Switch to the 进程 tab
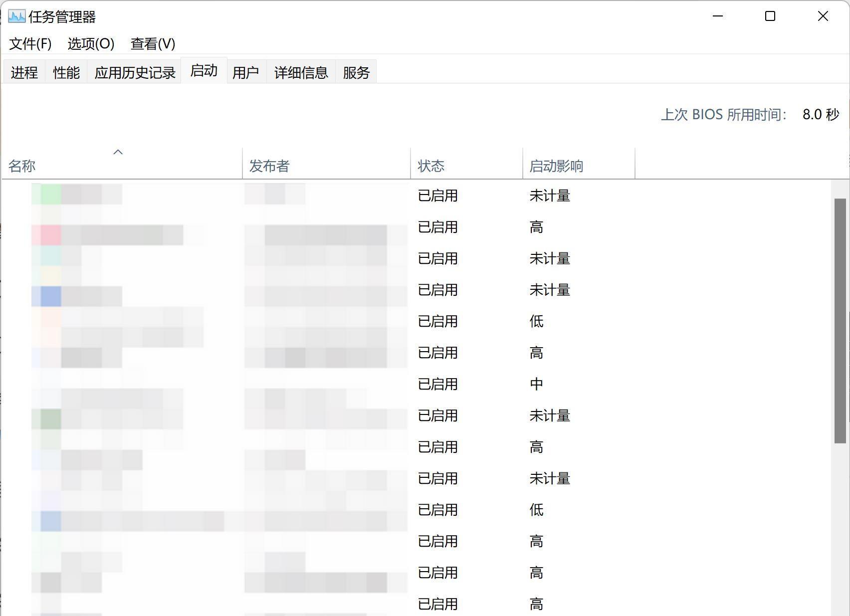The height and width of the screenshot is (616, 850). [x=24, y=72]
